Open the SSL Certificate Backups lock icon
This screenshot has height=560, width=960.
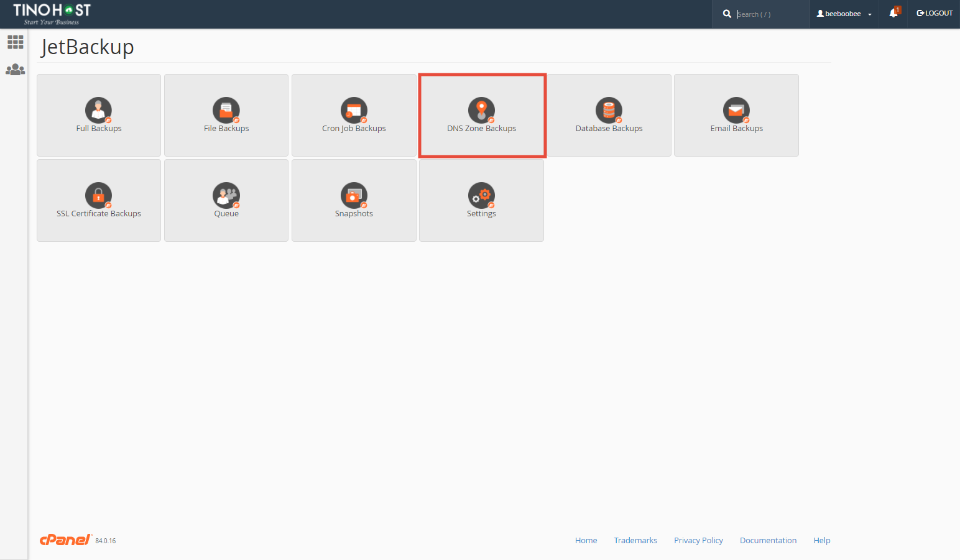tap(99, 195)
